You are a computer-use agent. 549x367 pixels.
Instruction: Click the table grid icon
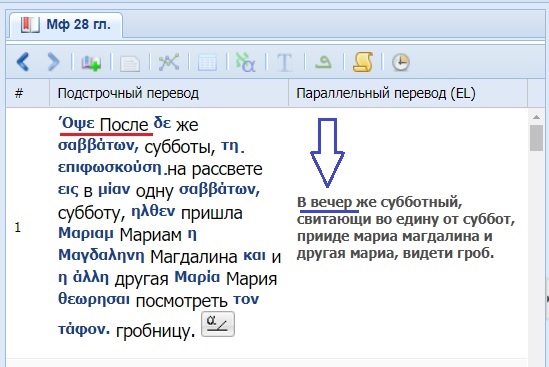point(207,63)
